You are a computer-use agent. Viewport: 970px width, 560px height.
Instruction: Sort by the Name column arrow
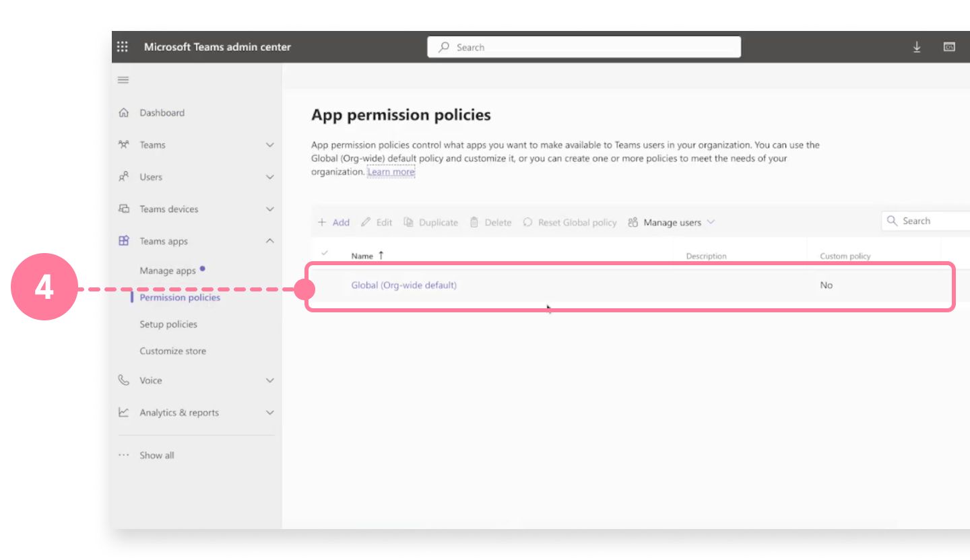(381, 255)
